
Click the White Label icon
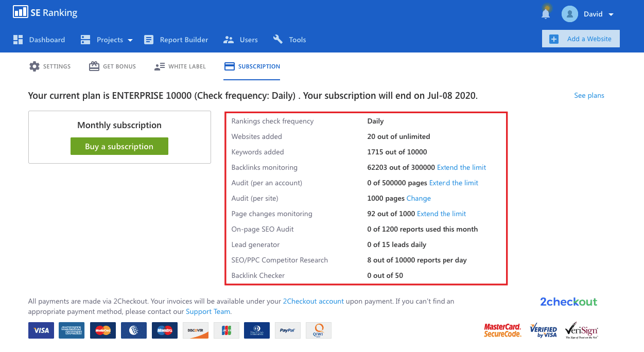160,66
